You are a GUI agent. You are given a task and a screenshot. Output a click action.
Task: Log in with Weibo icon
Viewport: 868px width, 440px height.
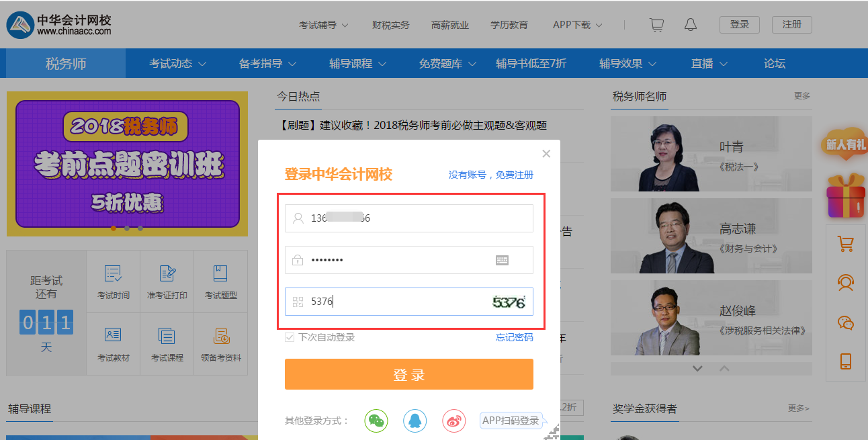pos(454,421)
